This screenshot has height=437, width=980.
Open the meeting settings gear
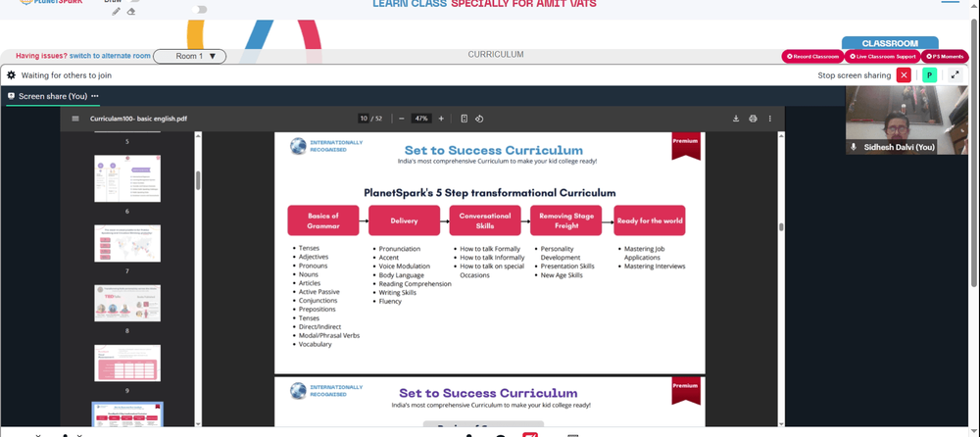11,75
